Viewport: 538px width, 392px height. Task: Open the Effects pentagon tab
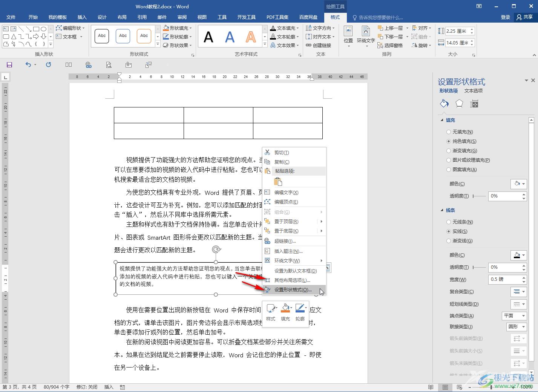tap(459, 104)
